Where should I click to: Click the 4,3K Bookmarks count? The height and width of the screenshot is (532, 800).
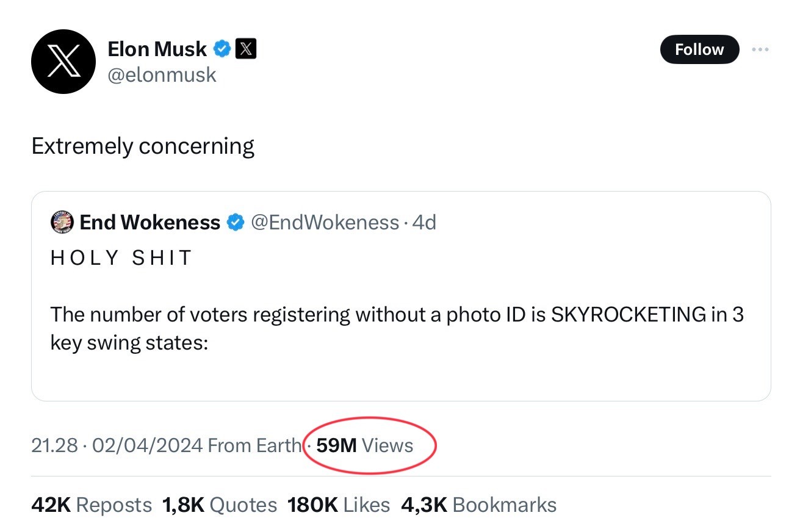point(479,505)
